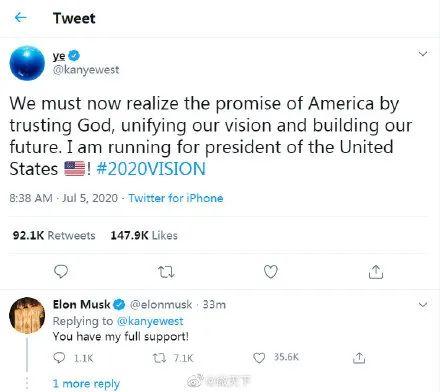Open the #2020VISION hashtag
The height and width of the screenshot is (392, 440).
pos(151,169)
